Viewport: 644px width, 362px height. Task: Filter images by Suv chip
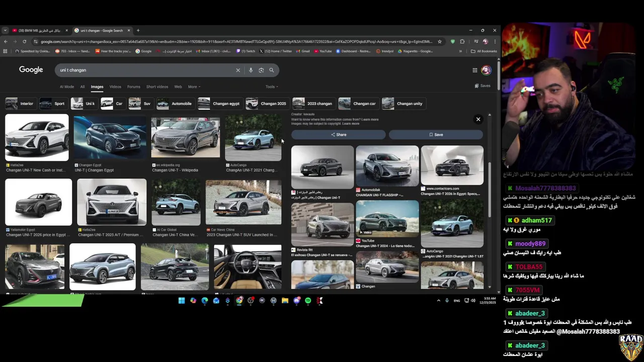tap(140, 104)
